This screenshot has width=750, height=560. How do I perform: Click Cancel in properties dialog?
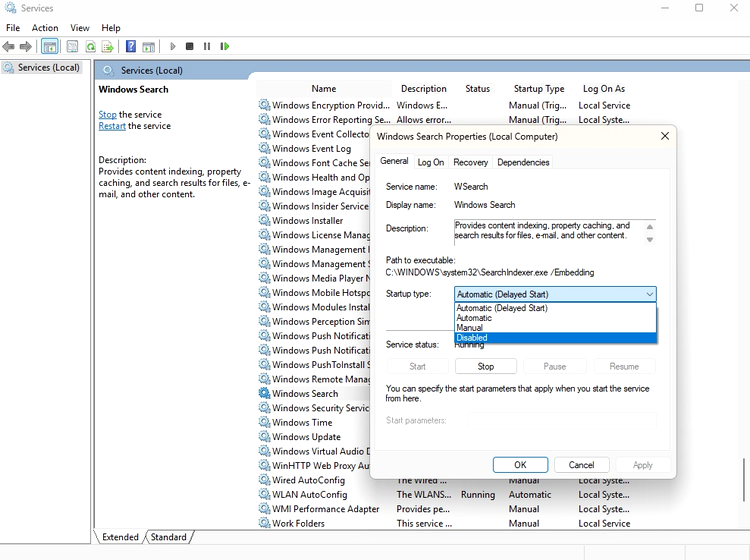[x=581, y=465]
